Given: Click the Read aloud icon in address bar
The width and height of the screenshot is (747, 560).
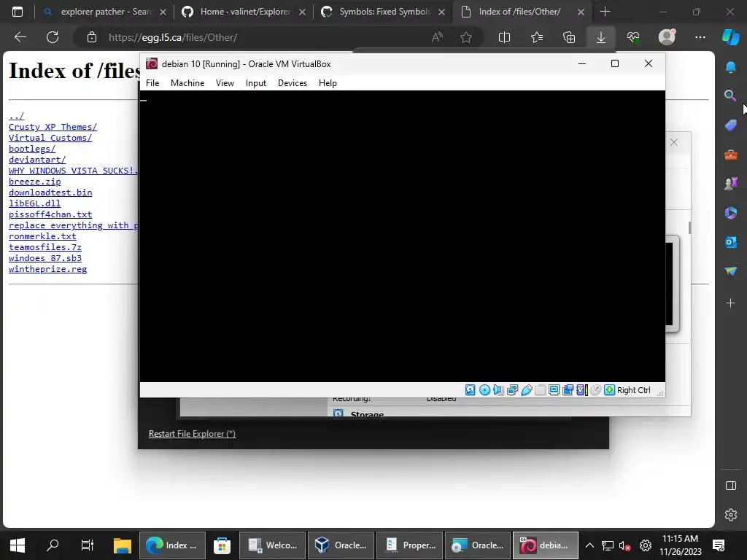Looking at the screenshot, I should (437, 37).
